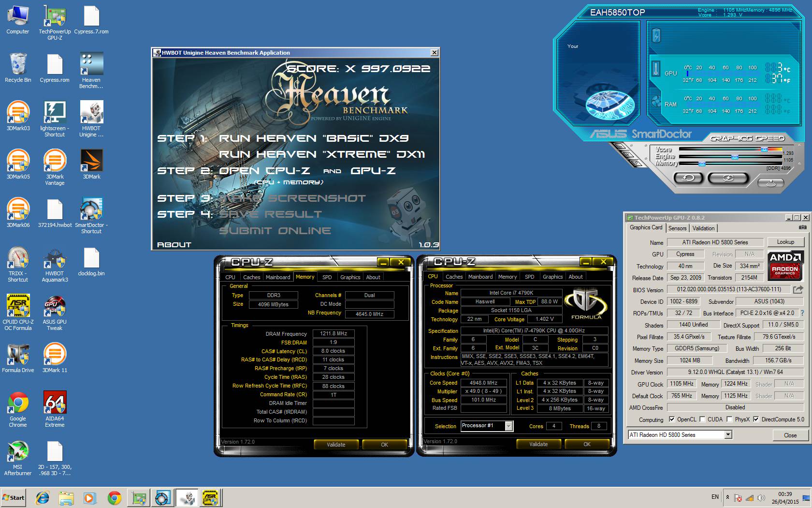Toggle the PhysX checkbox in GPU-Z
The height and width of the screenshot is (508, 812).
(x=729, y=419)
